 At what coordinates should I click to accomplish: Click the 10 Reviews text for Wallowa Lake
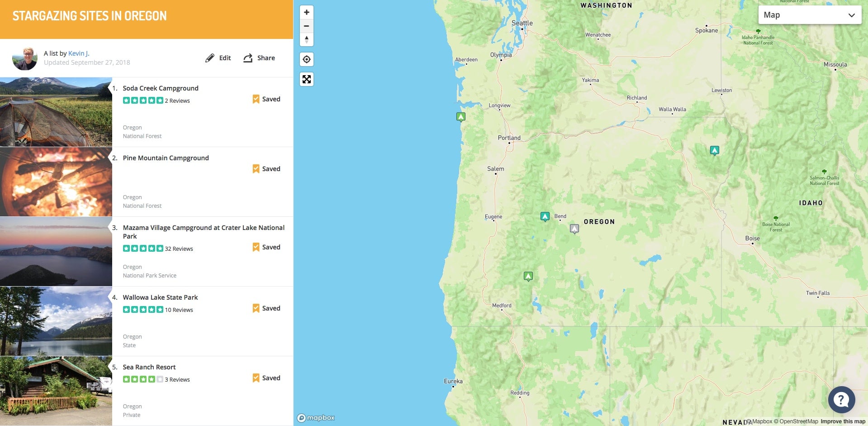tap(179, 310)
